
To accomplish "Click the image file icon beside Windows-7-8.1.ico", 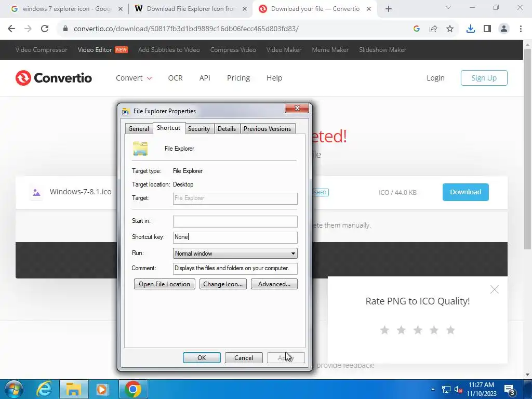I will point(36,192).
